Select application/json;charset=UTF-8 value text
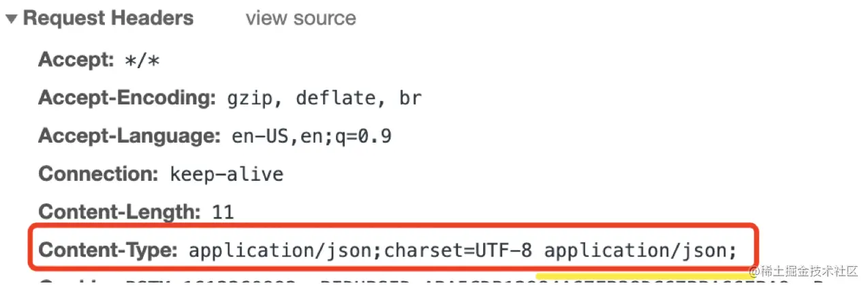The height and width of the screenshot is (288, 868). [360, 250]
